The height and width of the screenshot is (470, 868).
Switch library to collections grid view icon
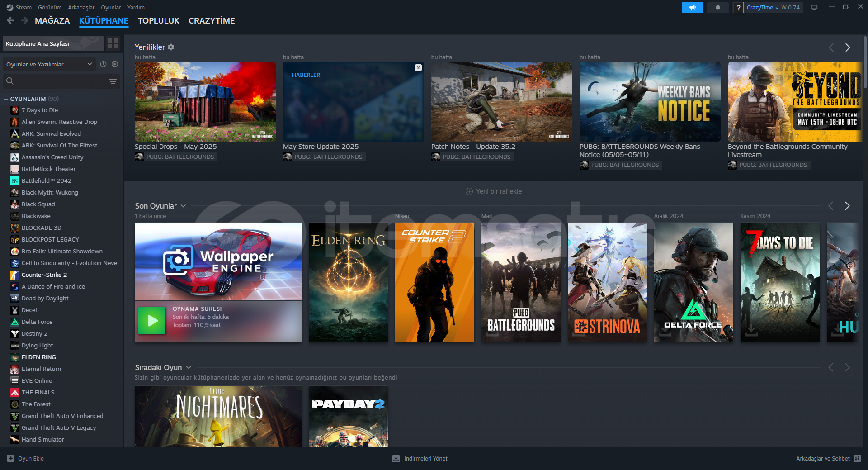pyautogui.click(x=113, y=43)
